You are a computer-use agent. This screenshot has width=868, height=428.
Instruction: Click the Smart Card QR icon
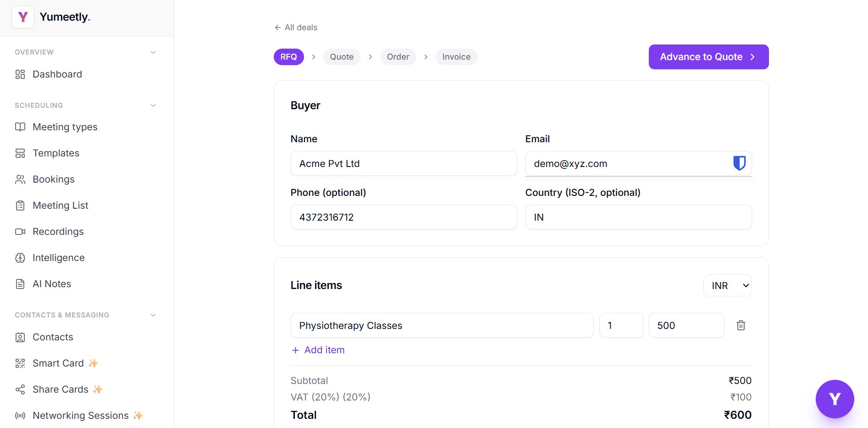coord(20,363)
